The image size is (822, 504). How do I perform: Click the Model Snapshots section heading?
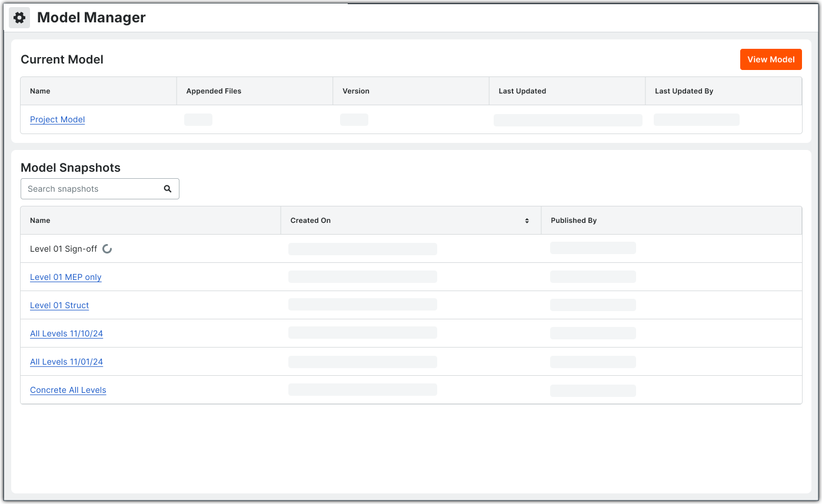(71, 168)
